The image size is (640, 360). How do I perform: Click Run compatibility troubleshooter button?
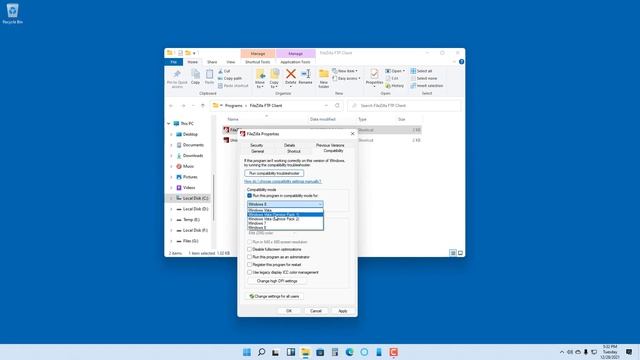[274, 173]
